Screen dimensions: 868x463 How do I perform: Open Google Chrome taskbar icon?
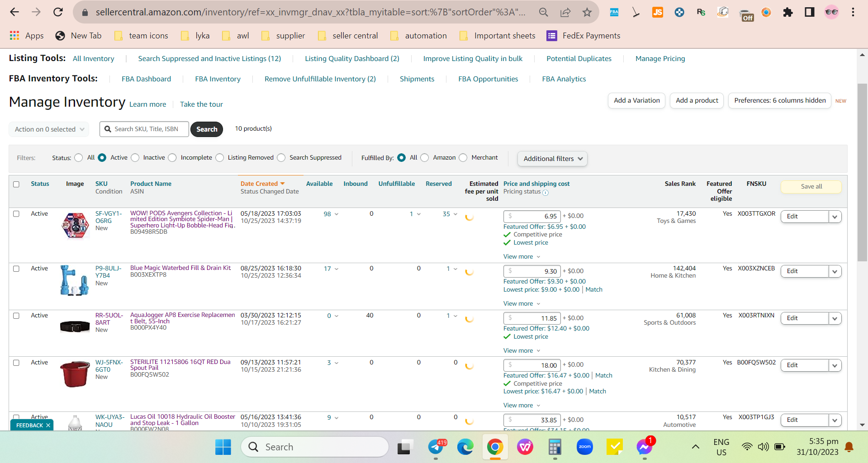(495, 447)
